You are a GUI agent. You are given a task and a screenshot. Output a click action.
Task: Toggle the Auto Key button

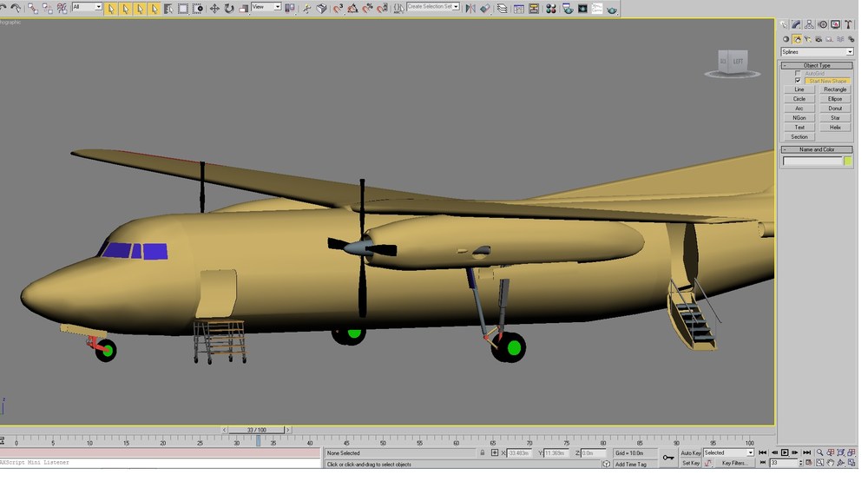690,453
